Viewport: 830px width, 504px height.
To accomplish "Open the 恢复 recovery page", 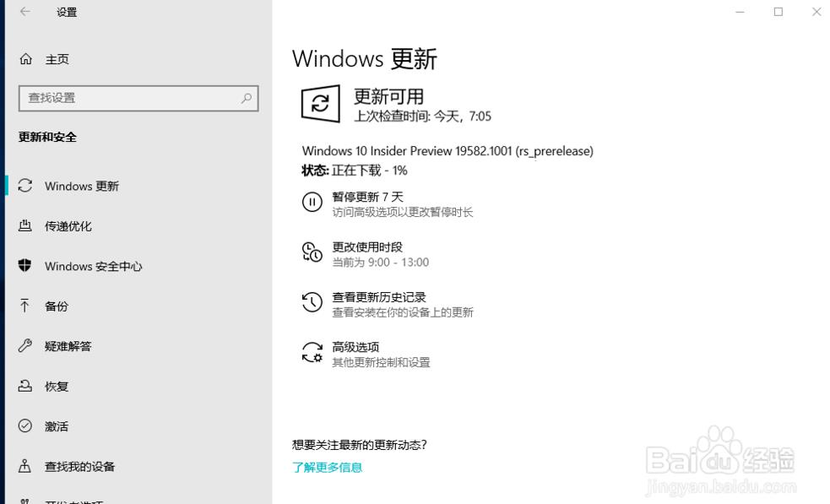I will point(57,387).
